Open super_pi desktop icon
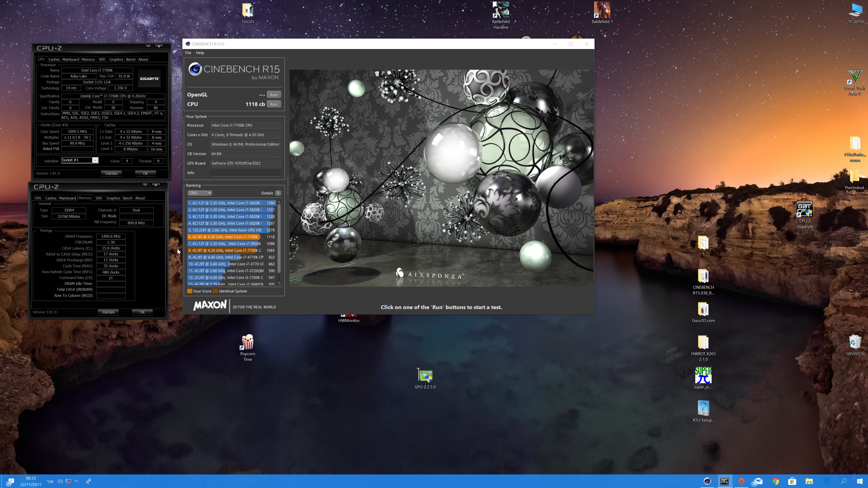The height and width of the screenshot is (488, 868). pos(703,378)
